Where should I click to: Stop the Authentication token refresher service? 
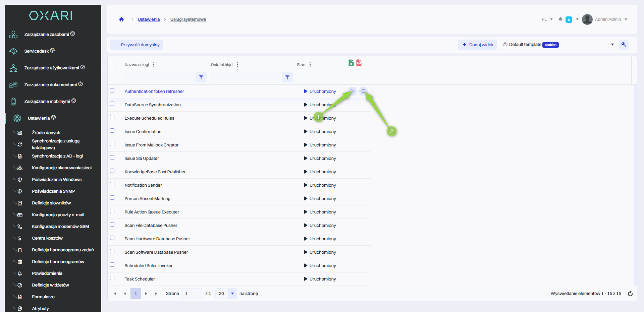(363, 91)
